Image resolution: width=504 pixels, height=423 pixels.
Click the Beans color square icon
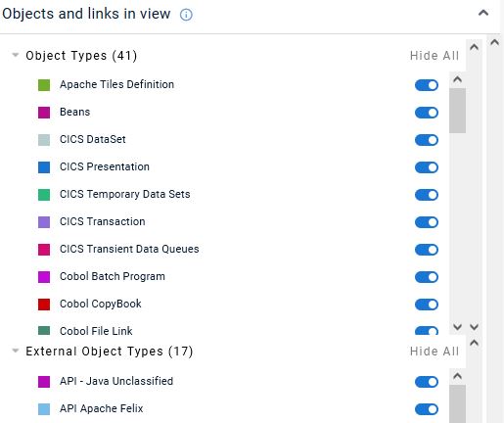(x=44, y=113)
